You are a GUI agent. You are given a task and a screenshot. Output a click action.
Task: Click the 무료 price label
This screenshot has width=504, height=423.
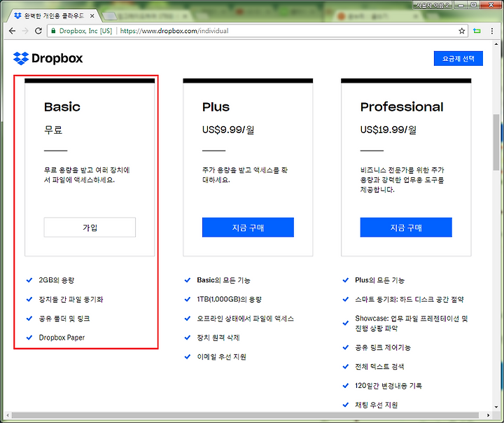coord(53,130)
